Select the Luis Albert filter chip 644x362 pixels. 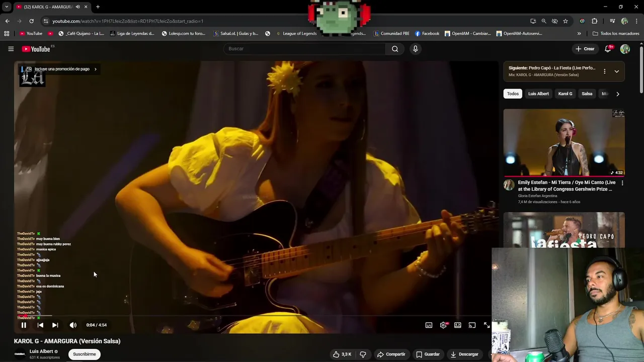(538, 94)
